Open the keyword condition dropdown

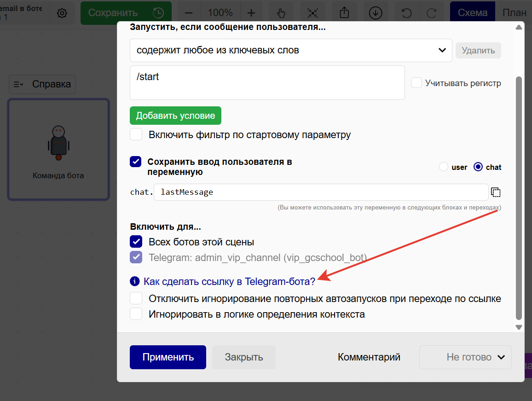[290, 50]
